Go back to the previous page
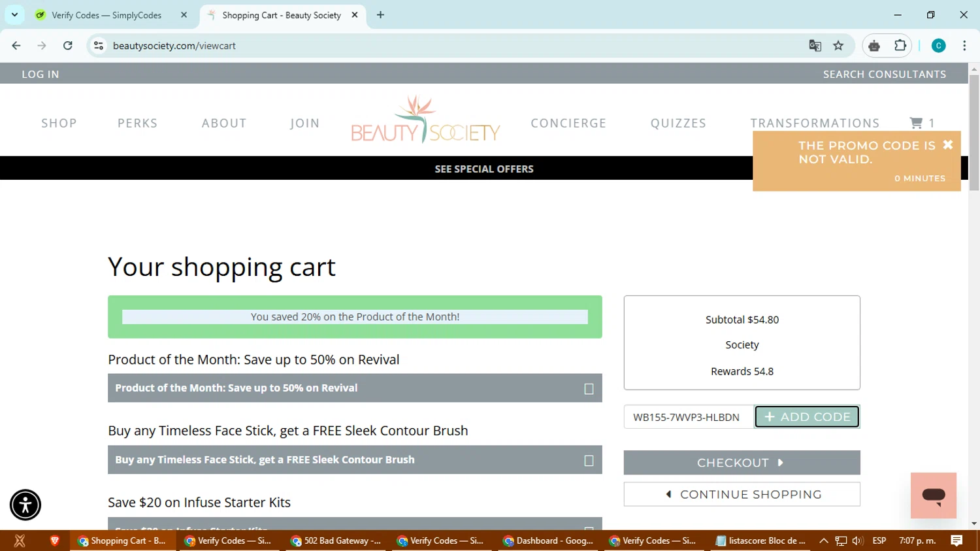Screen dimensions: 980x551 (x=16, y=46)
